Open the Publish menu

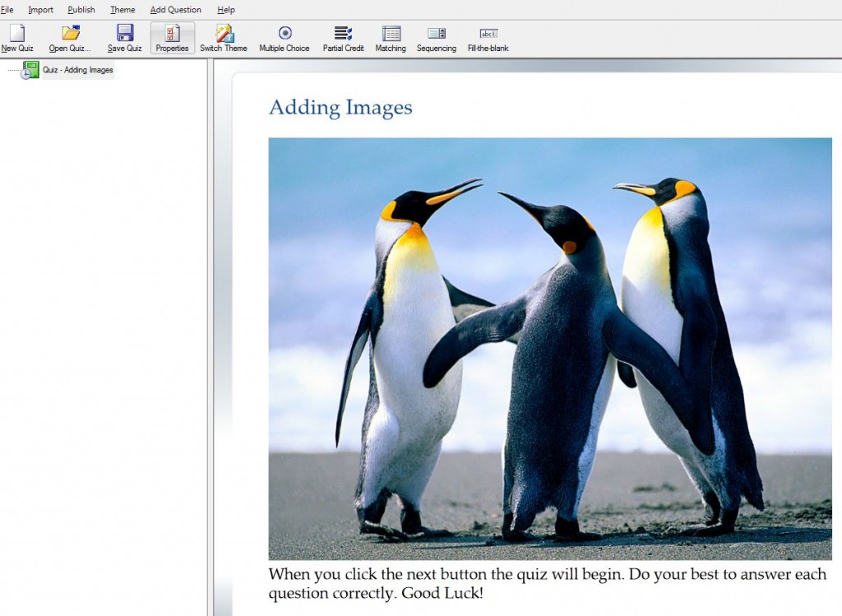[x=81, y=9]
